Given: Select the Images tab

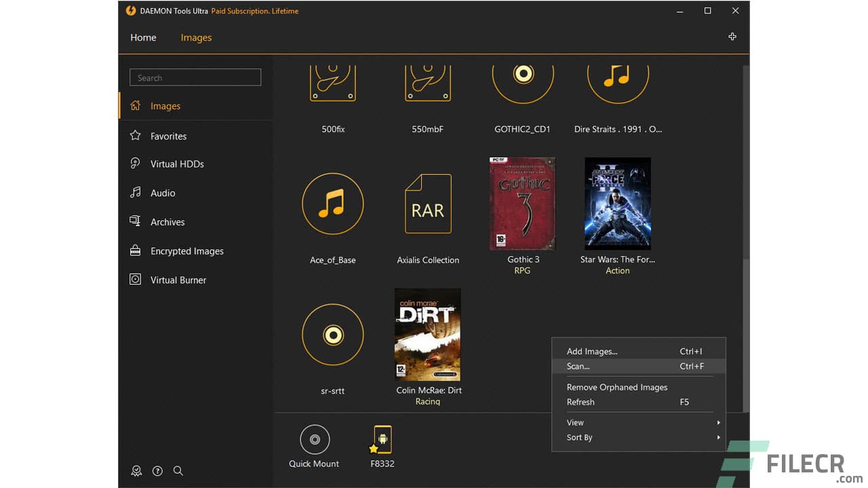Looking at the screenshot, I should tap(196, 37).
